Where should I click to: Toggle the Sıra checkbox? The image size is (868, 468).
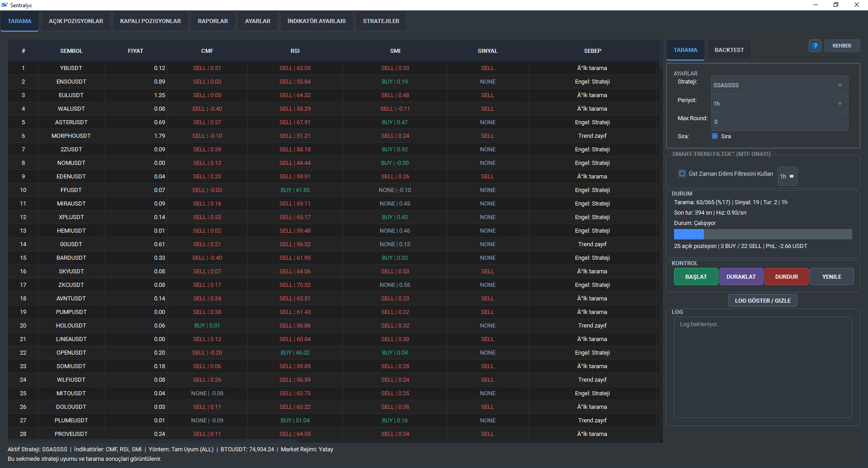[x=715, y=136]
